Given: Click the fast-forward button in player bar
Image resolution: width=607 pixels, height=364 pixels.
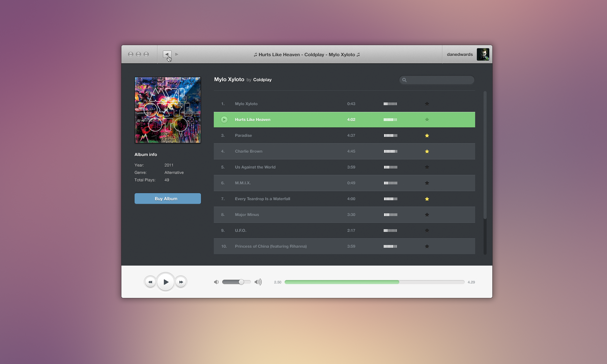Looking at the screenshot, I should pyautogui.click(x=181, y=282).
